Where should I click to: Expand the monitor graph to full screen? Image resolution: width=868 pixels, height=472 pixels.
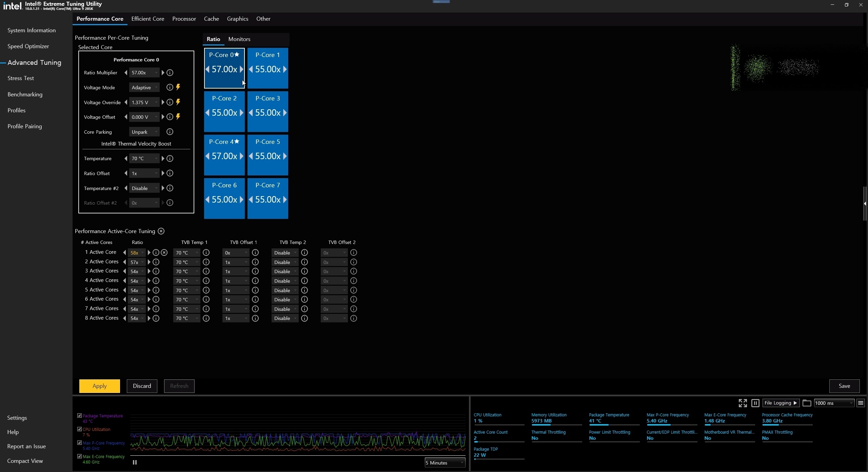pyautogui.click(x=743, y=403)
